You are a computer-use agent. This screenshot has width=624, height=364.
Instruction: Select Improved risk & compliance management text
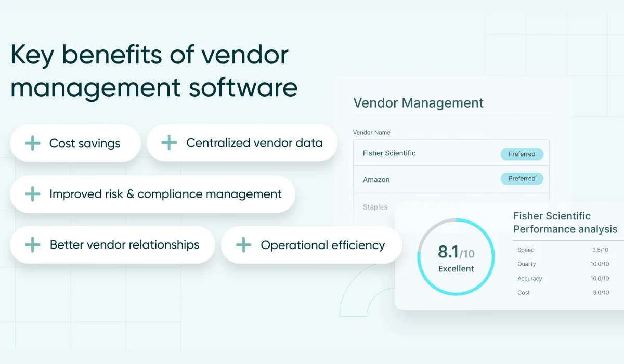pos(165,194)
